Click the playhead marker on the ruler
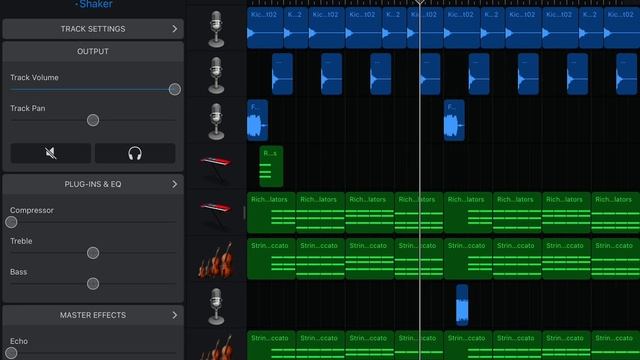The height and width of the screenshot is (360, 640). 420,2
